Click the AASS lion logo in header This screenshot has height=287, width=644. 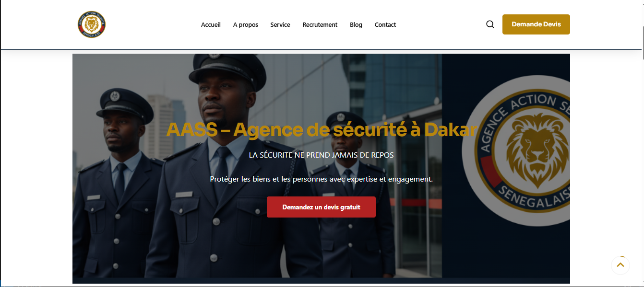(x=92, y=24)
